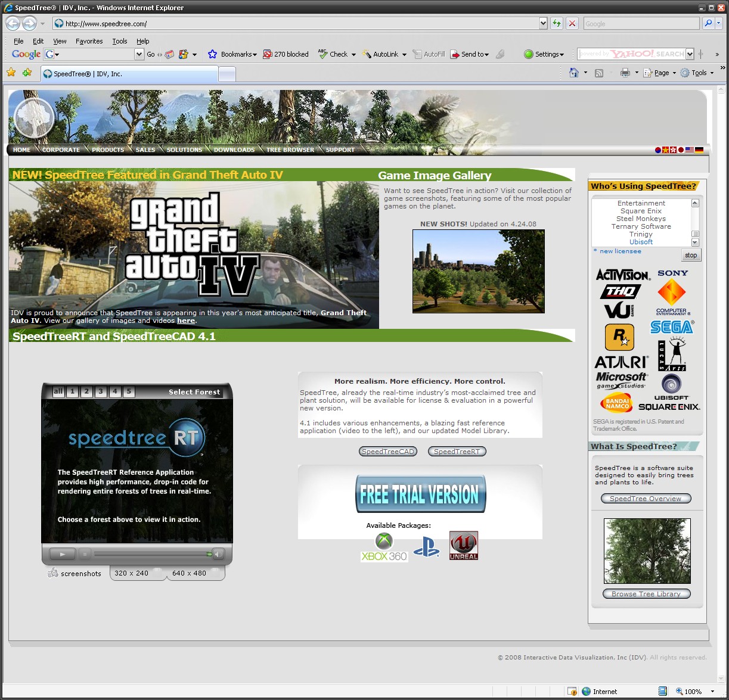This screenshot has height=700, width=729.
Task: Choose the 320 x 240 video size
Action: [131, 573]
